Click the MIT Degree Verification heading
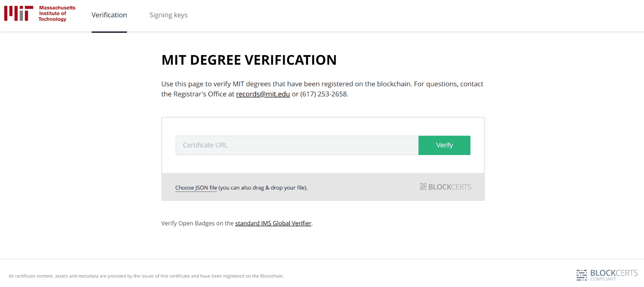 (249, 60)
